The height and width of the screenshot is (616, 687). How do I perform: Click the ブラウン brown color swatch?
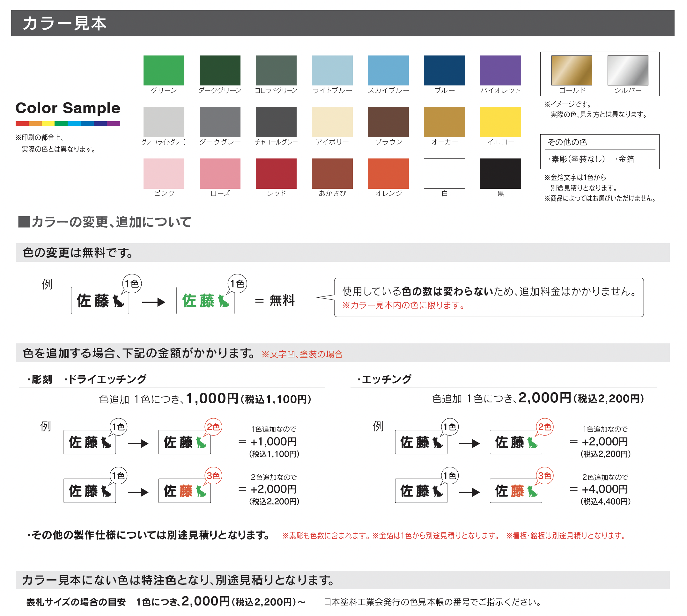click(x=388, y=122)
